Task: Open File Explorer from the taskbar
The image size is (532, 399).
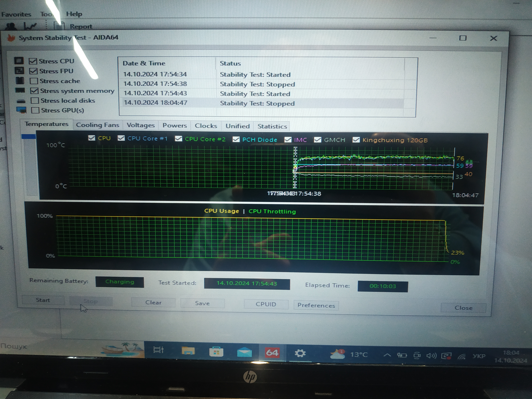Action: point(188,351)
